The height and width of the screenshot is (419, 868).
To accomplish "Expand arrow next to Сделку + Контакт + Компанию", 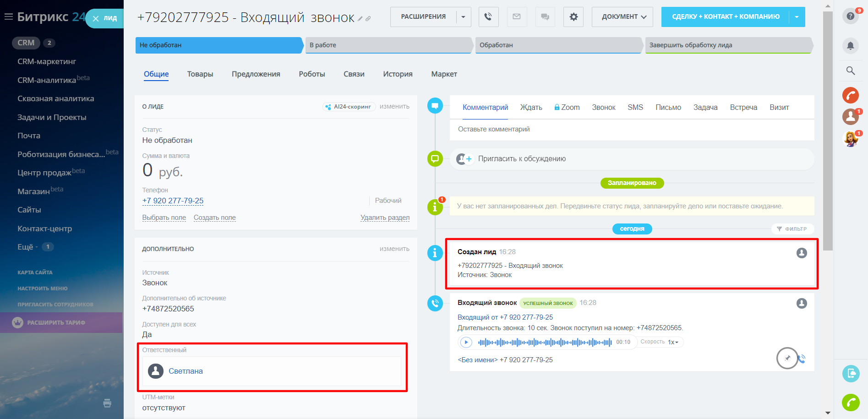I will (797, 17).
